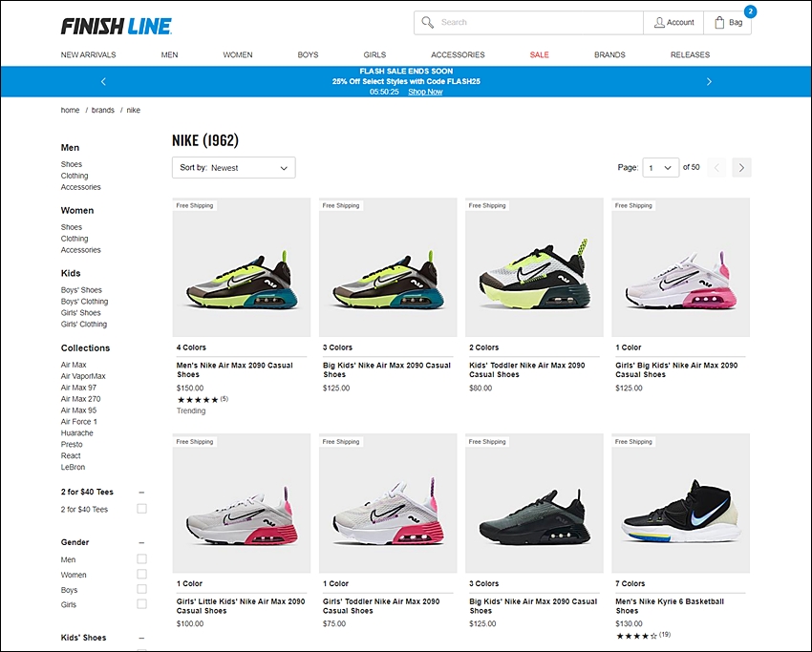Open Boys' Shoes under Kids
Viewport: 812px width, 652px height.
point(81,290)
